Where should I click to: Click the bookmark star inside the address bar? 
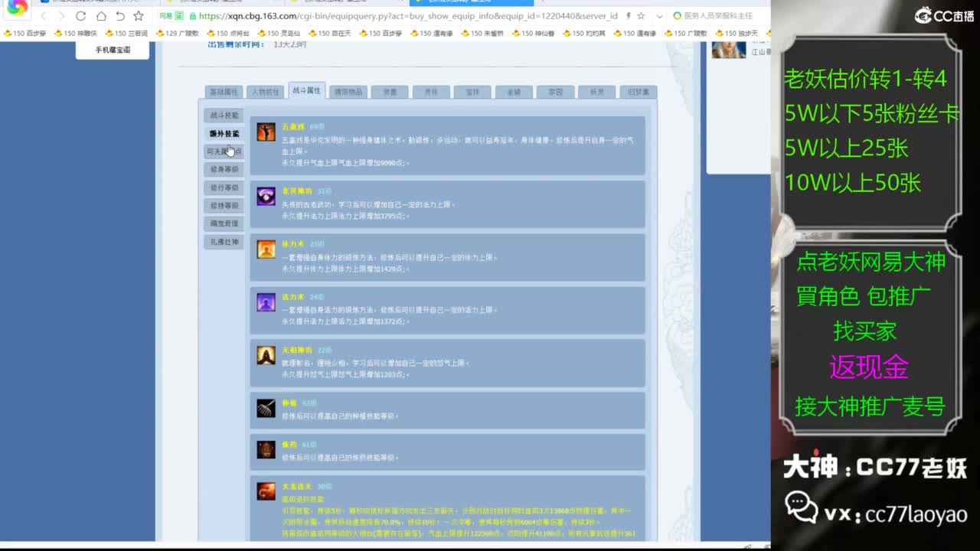click(641, 16)
